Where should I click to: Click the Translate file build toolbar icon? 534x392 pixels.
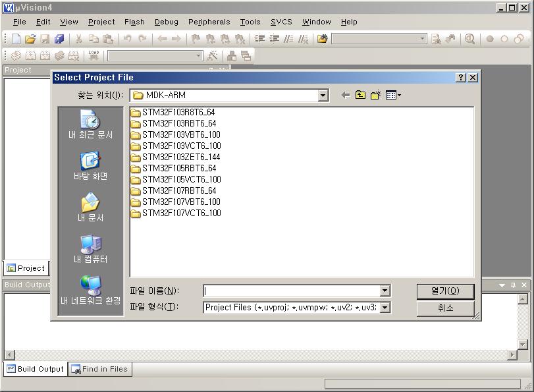coord(16,55)
